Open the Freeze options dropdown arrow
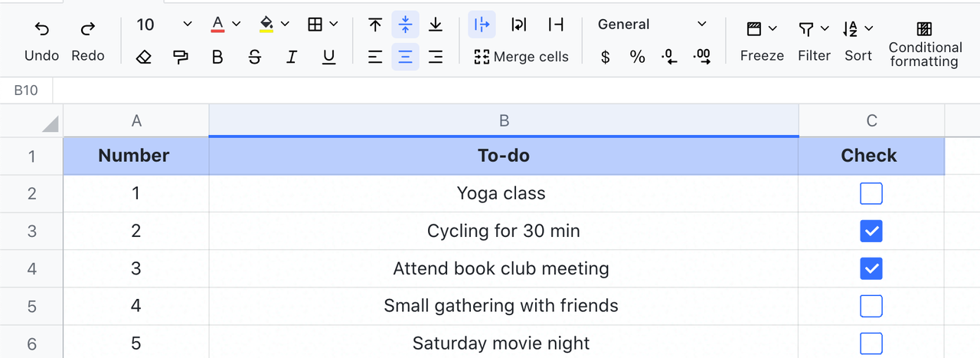This screenshot has height=358, width=980. point(773,29)
